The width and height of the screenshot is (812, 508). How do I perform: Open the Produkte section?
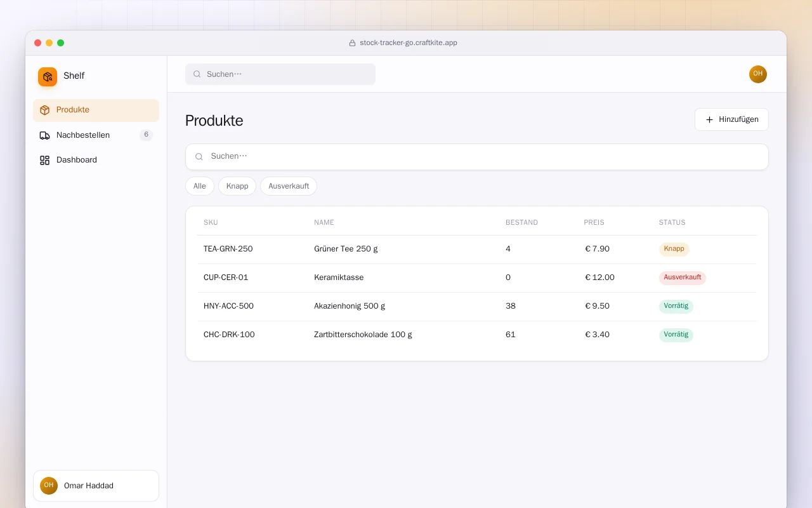[x=96, y=110]
